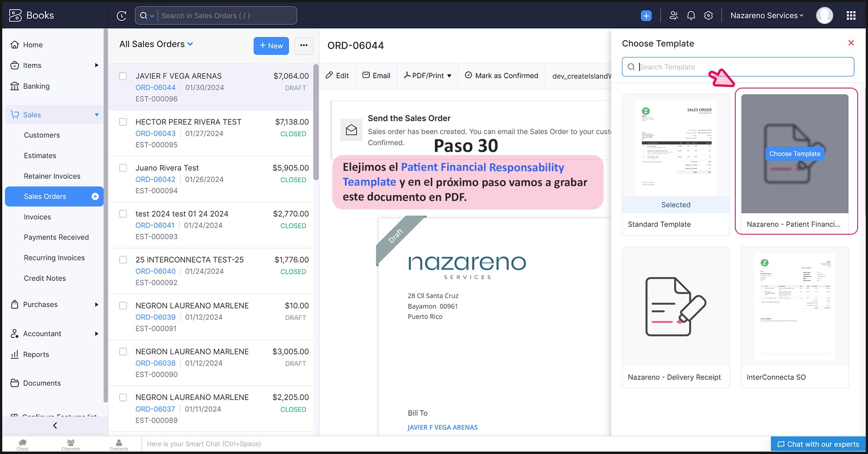Click the New sales order button

(x=271, y=46)
